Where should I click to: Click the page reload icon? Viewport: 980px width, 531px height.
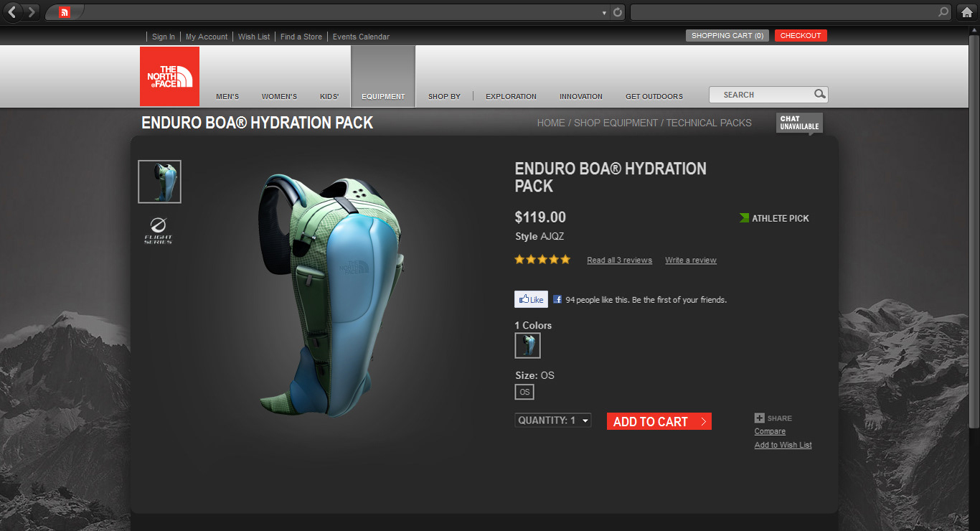[x=617, y=12]
